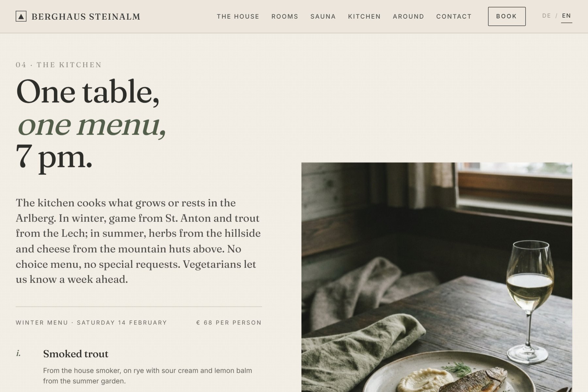Click the Winter Menu Saturday 14 February label
The width and height of the screenshot is (588, 392).
(x=91, y=323)
